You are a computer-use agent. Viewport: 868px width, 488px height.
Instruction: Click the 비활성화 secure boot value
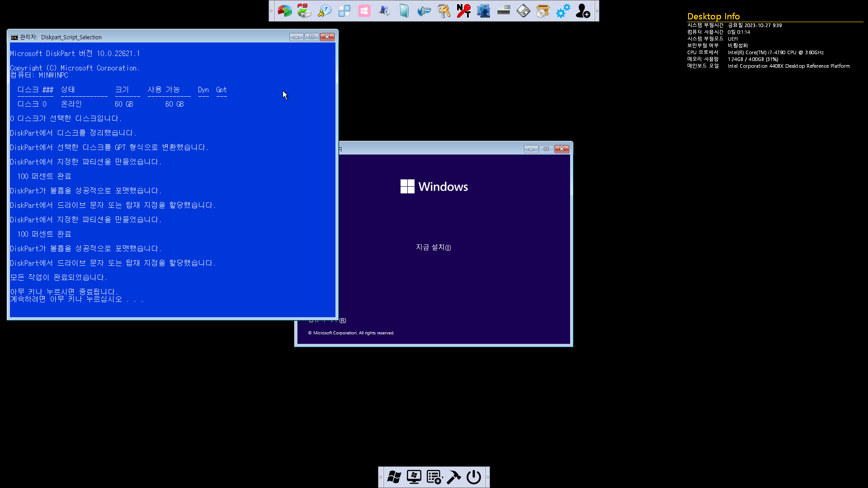coord(737,46)
